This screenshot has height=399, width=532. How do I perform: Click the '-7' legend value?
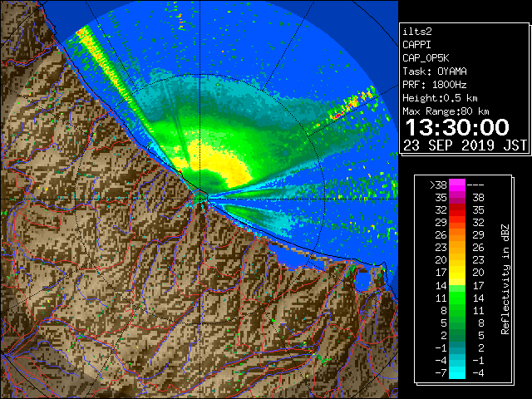(x=441, y=373)
